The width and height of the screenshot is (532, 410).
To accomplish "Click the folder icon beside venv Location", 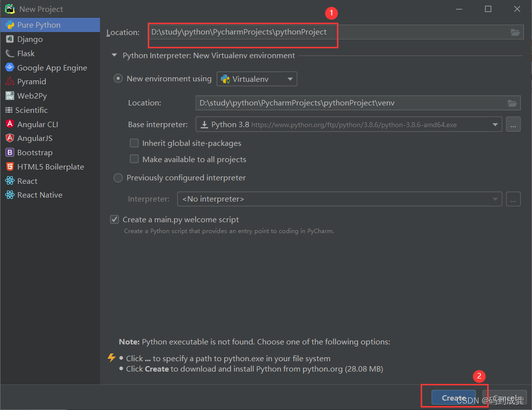I will (x=512, y=102).
